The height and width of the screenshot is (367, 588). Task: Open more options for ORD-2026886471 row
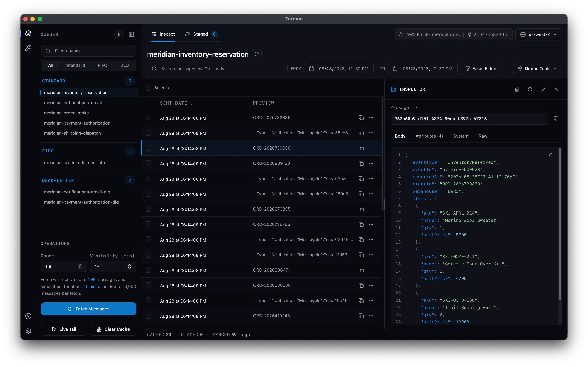[x=371, y=270]
